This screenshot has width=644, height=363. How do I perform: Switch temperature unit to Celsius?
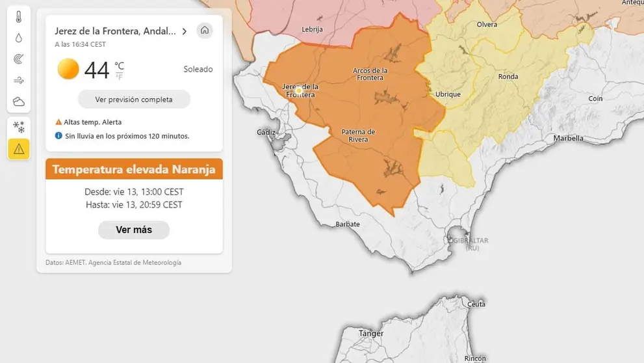pos(119,65)
